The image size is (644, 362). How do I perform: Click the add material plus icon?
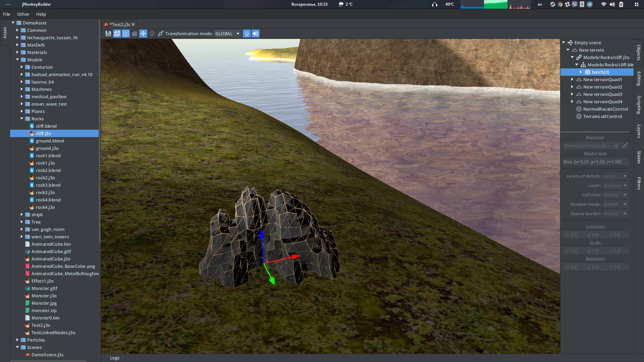click(616, 145)
